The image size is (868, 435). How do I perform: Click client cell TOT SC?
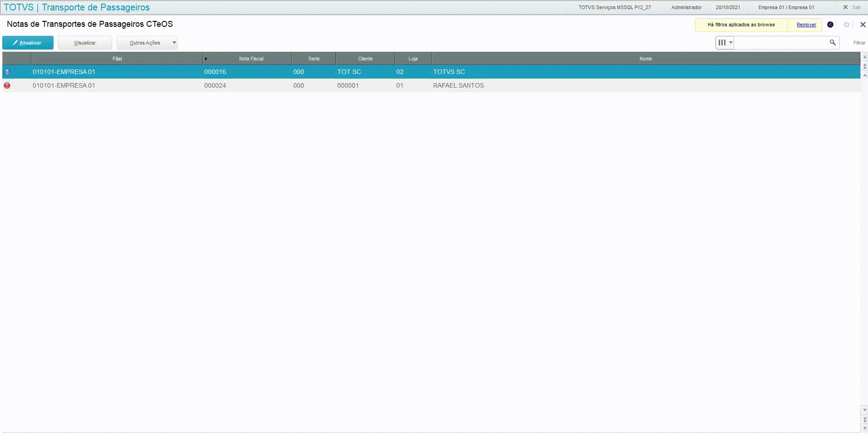[x=365, y=72]
